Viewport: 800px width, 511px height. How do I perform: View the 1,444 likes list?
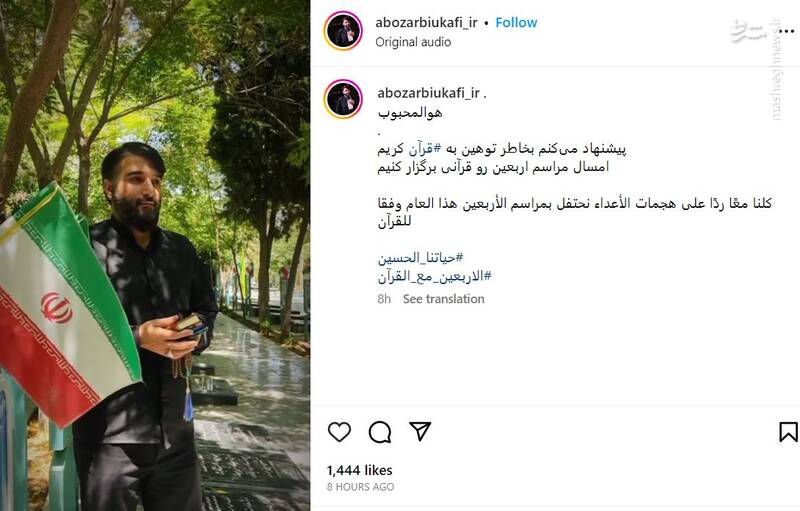(x=360, y=470)
